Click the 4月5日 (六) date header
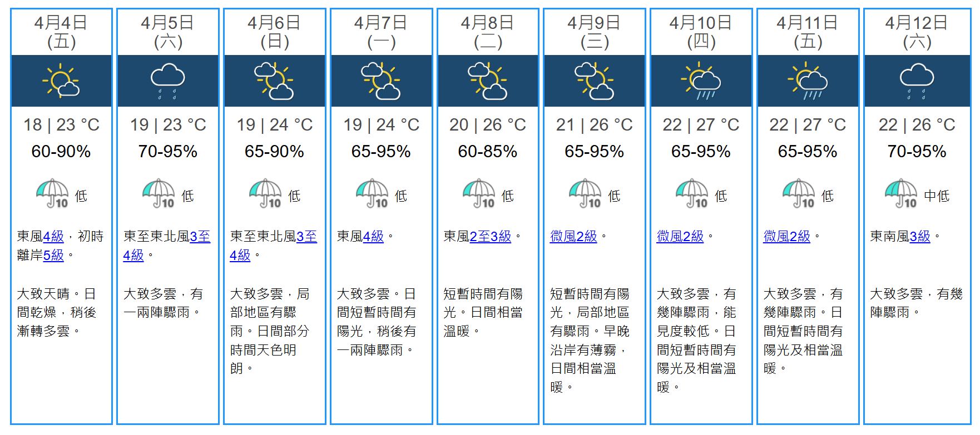 tap(168, 32)
